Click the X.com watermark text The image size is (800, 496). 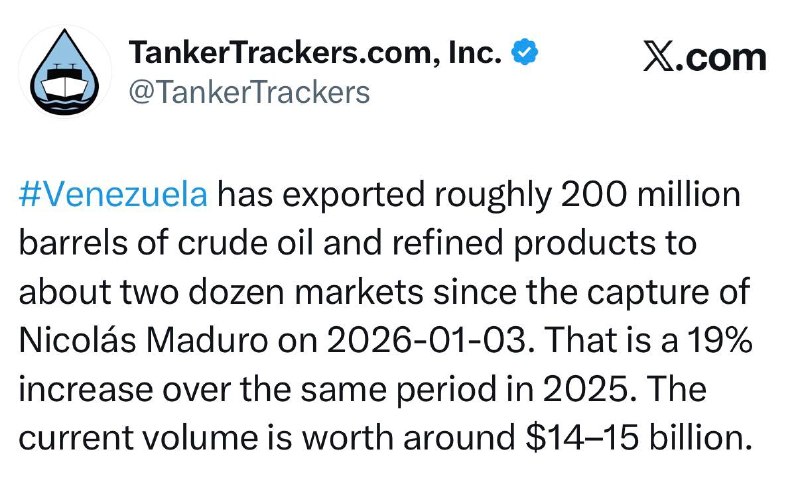[705, 57]
